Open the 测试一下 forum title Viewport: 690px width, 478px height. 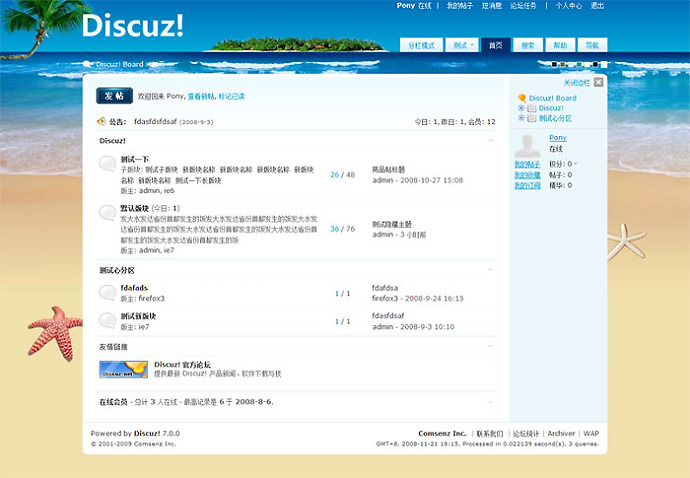click(x=135, y=159)
